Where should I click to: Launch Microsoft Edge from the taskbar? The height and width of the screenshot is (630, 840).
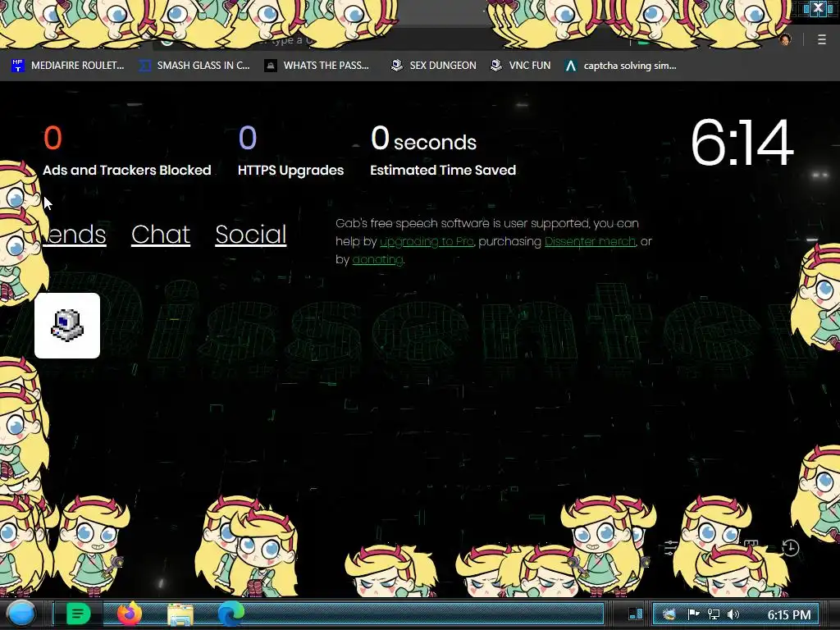click(x=231, y=614)
